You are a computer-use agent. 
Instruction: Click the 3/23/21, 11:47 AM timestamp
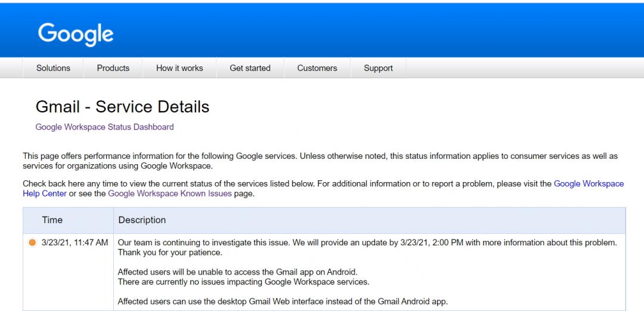[75, 243]
